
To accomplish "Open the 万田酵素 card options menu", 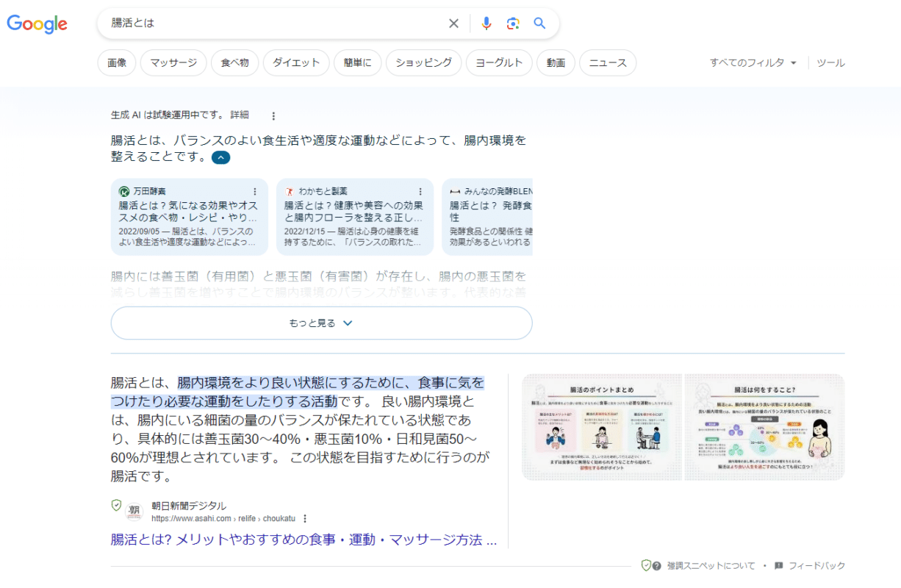I will point(254,190).
